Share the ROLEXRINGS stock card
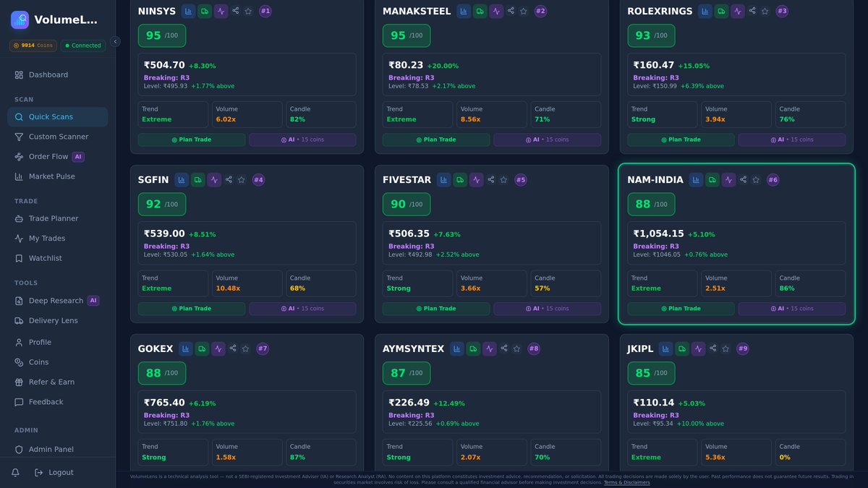This screenshot has width=868, height=488. tap(752, 11)
